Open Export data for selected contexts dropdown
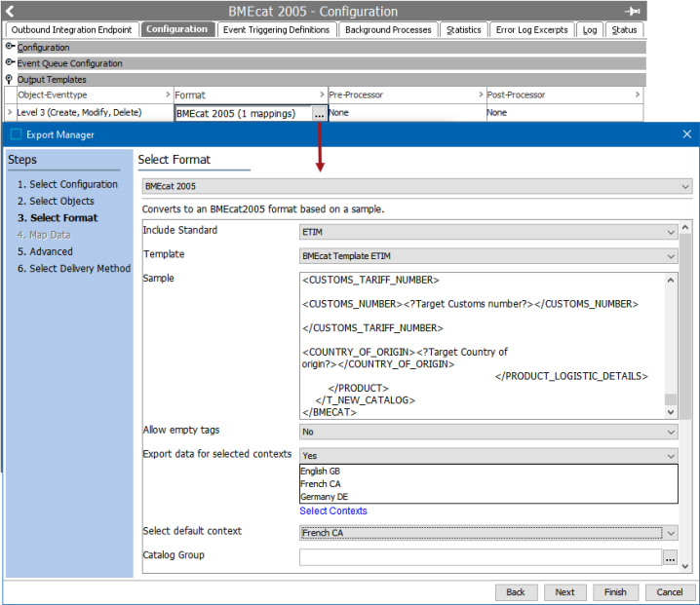The image size is (700, 605). click(488, 456)
